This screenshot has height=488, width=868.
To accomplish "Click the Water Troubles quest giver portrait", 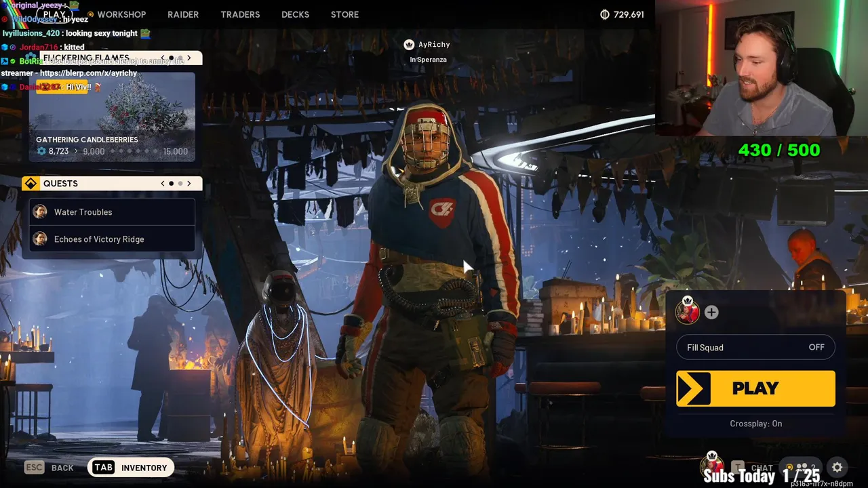I will point(40,212).
